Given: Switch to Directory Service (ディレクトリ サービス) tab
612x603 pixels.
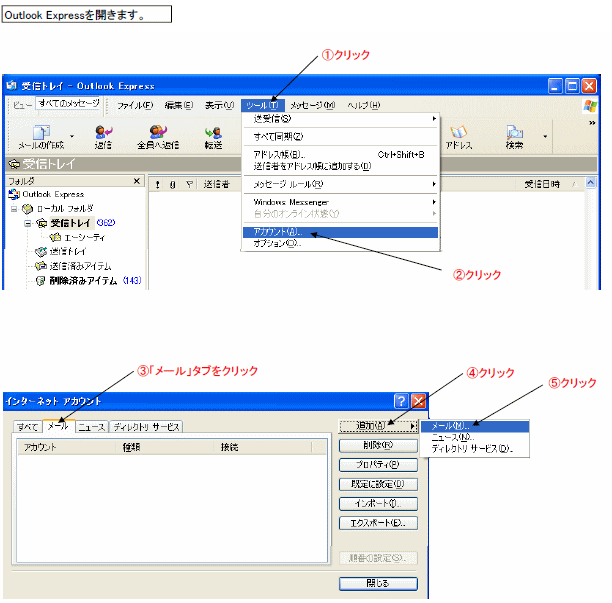Looking at the screenshot, I should [146, 427].
